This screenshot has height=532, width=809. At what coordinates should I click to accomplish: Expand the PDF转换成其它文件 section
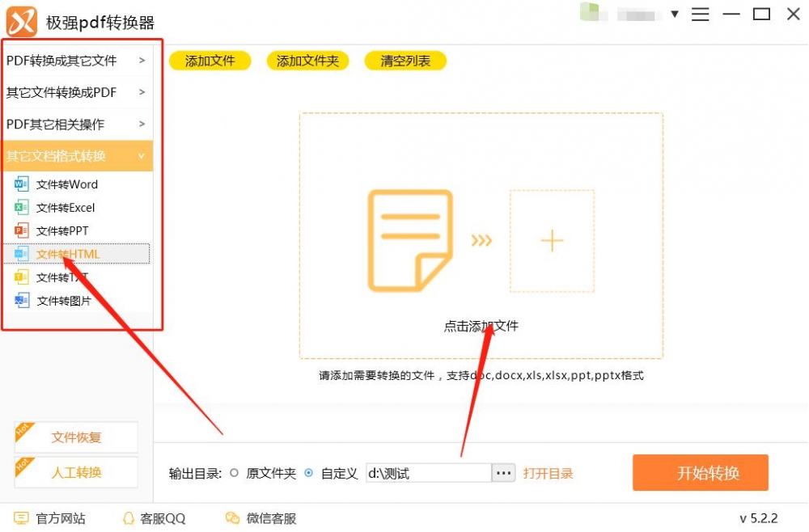77,60
